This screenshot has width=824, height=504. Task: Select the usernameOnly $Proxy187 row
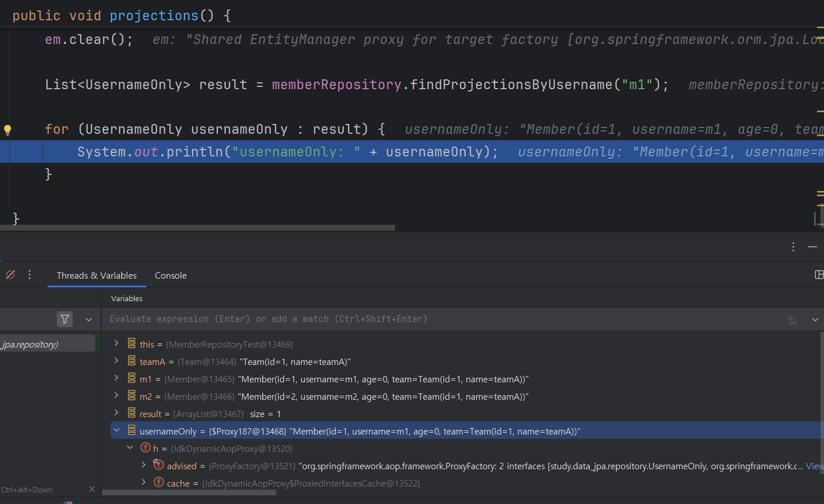coord(466,430)
